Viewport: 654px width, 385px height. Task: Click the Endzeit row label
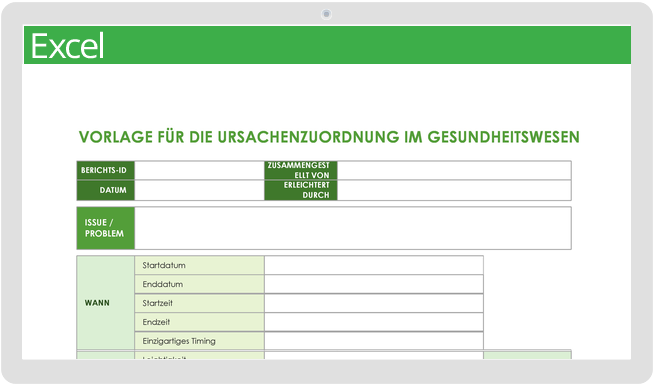click(199, 322)
